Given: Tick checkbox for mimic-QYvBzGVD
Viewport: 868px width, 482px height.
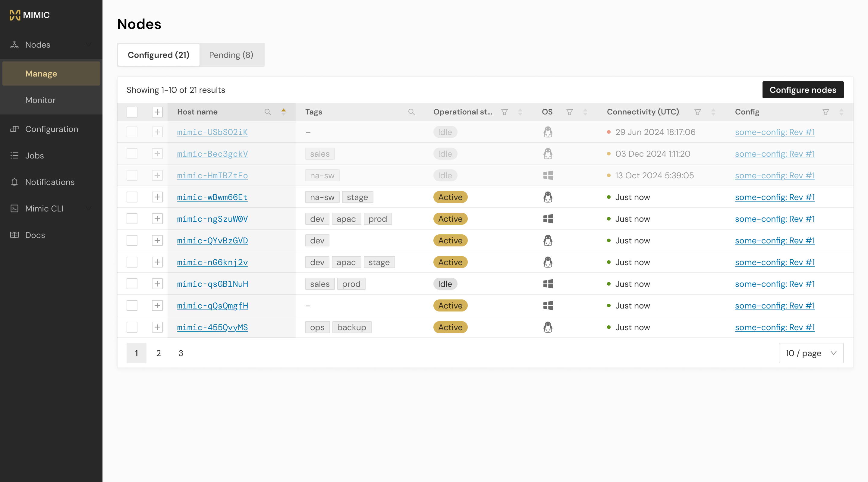Looking at the screenshot, I should click(132, 240).
